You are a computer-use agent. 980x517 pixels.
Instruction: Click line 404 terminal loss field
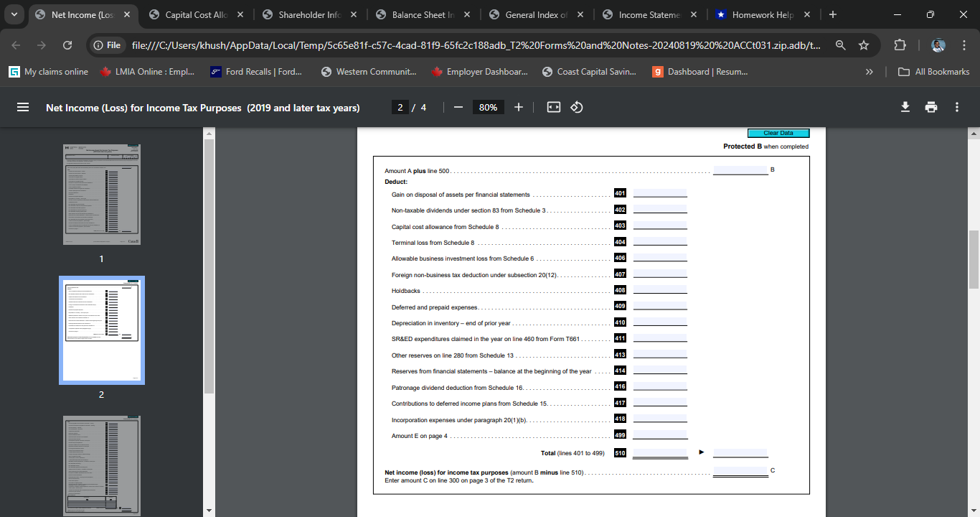[x=660, y=242]
